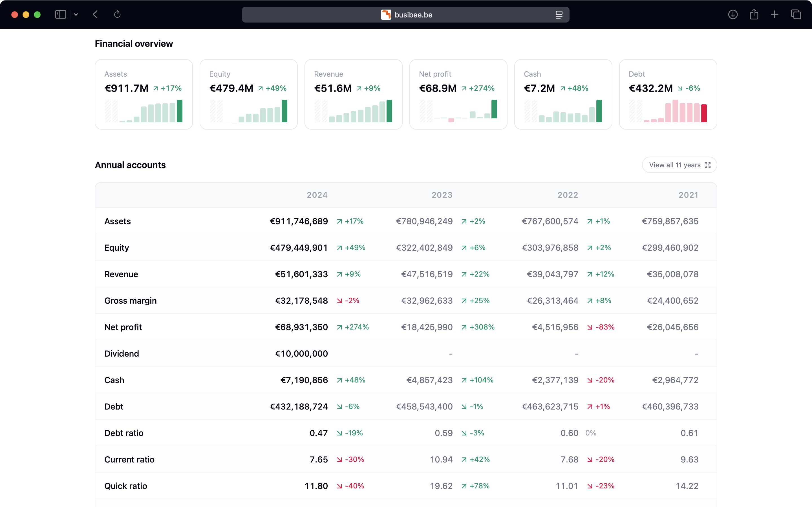Click the Dividend €10,000,000 value
The image size is (812, 507).
coord(301,354)
